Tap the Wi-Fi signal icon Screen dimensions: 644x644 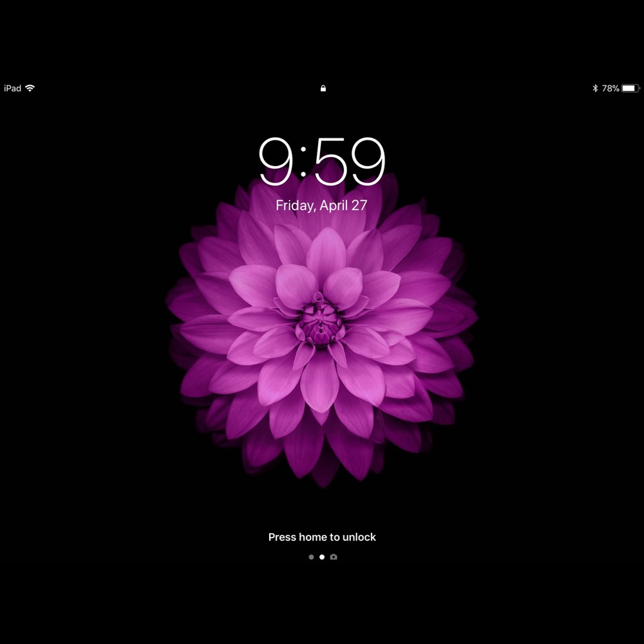pyautogui.click(x=30, y=88)
